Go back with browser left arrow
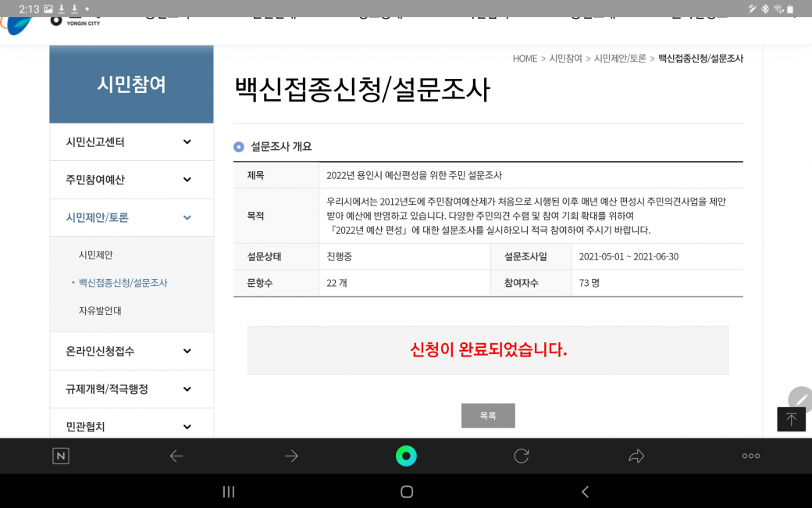The width and height of the screenshot is (812, 508). click(176, 456)
